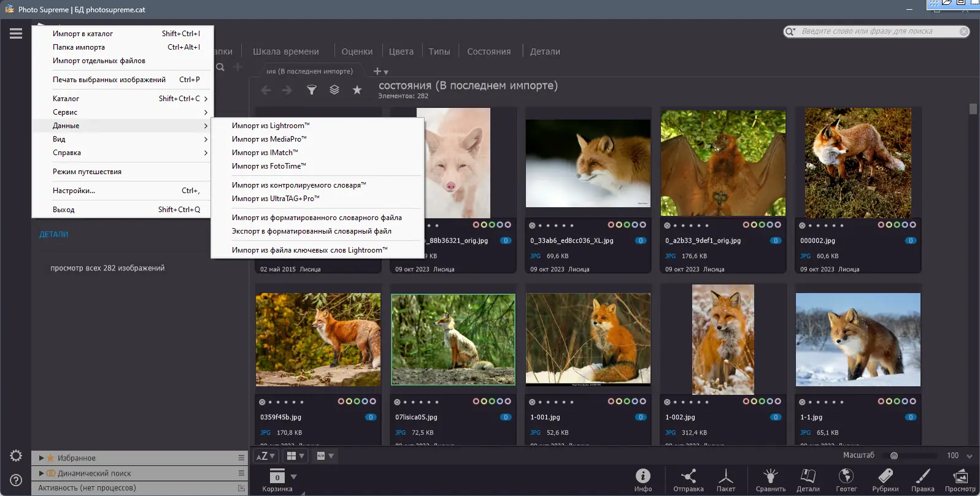This screenshot has width=980, height=496.
Task: Set red color label on 0_33ab6_ed8cc036_XL.jpg
Action: [x=611, y=225]
